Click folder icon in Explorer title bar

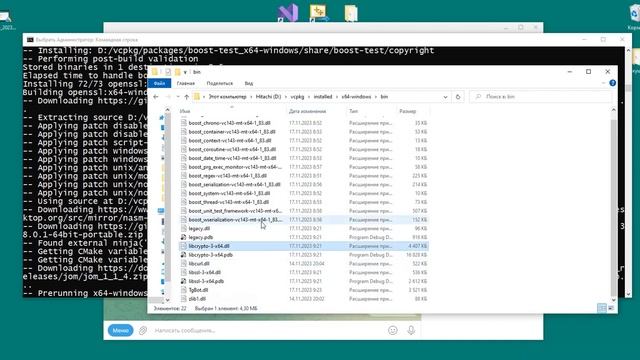(155, 72)
